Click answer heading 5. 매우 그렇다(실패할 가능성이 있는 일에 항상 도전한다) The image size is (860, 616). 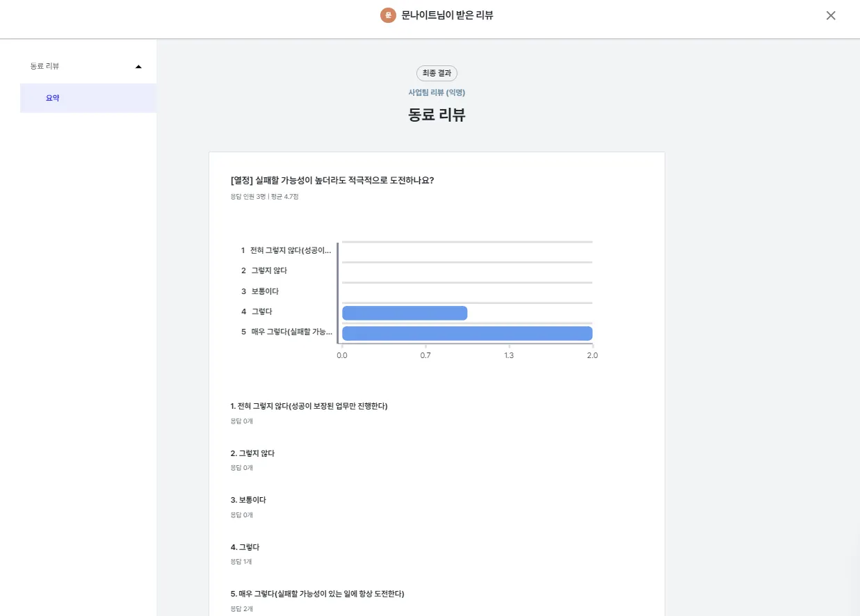[317, 594]
